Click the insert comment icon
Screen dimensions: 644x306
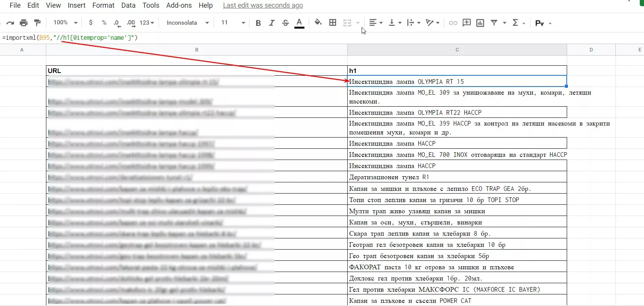pyautogui.click(x=467, y=22)
